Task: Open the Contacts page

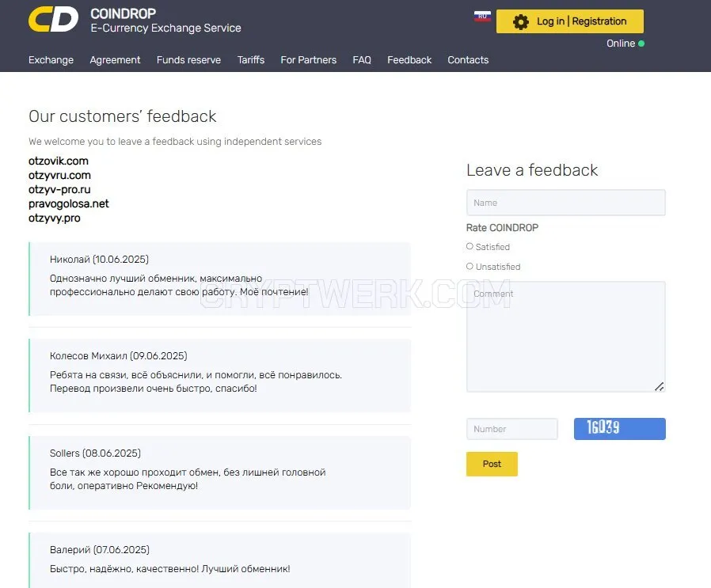Action: [x=468, y=60]
